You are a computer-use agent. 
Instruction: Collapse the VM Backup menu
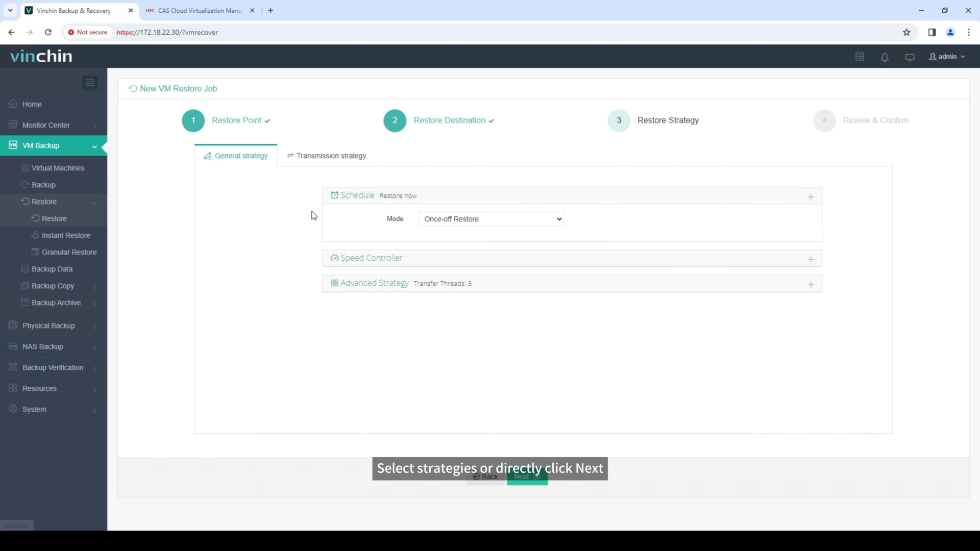(x=54, y=145)
